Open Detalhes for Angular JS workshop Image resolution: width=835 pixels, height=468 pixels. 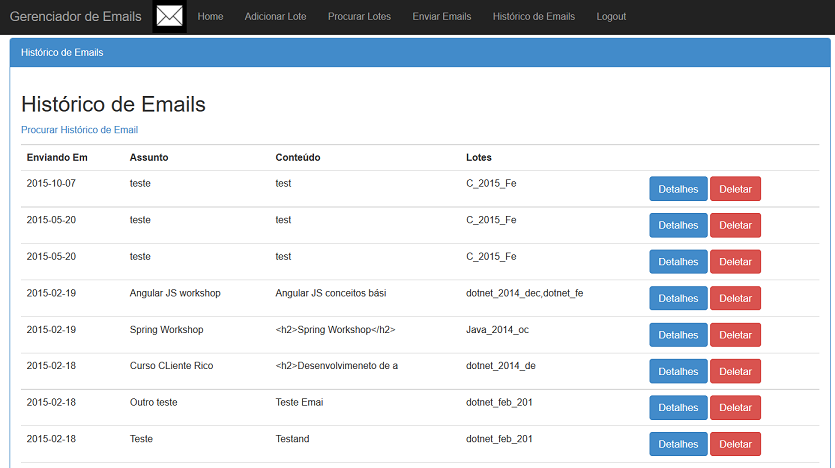[678, 298]
